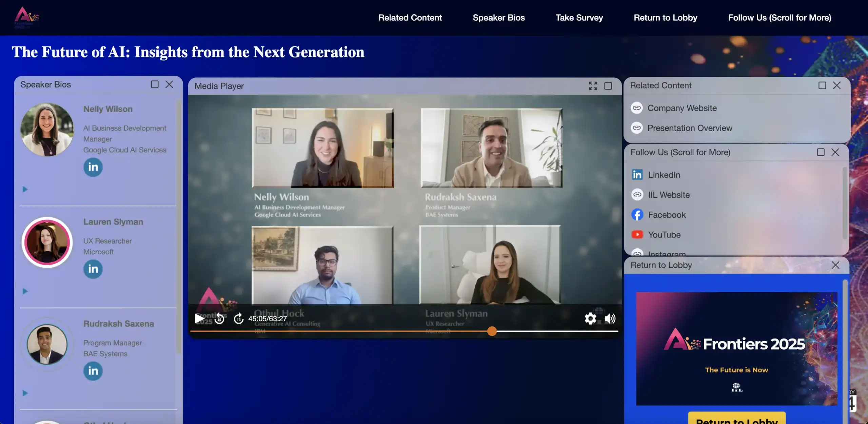
Task: Maximize the Media Player panel
Action: [608, 86]
